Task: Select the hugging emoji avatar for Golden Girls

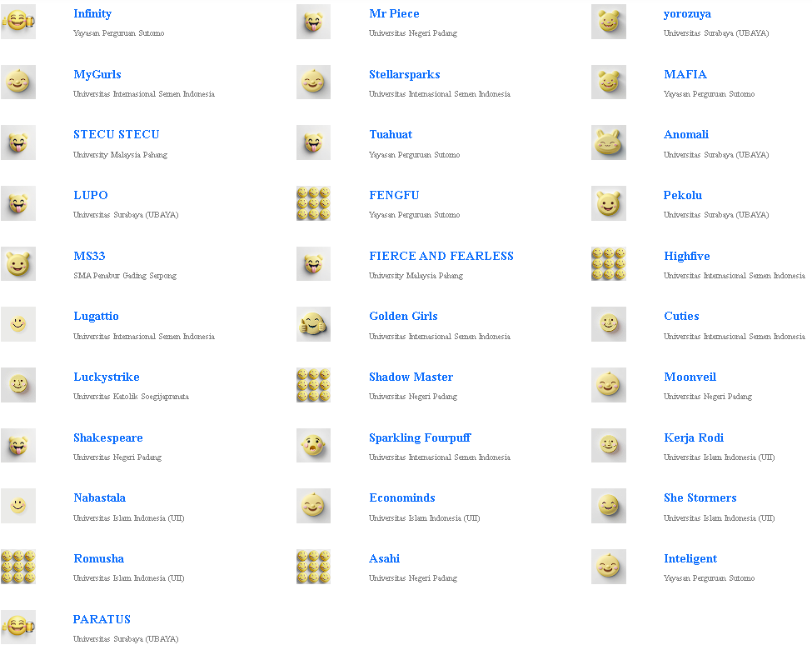Action: pos(313,324)
